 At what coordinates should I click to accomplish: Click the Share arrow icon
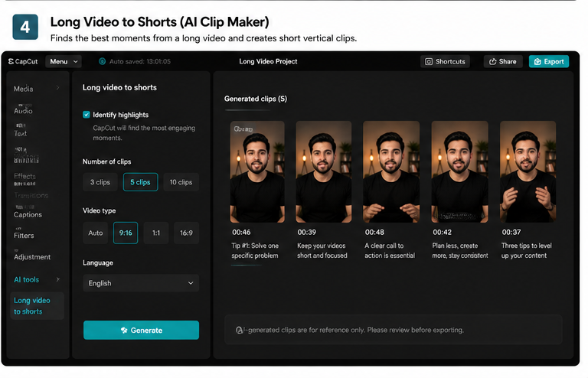(x=493, y=61)
